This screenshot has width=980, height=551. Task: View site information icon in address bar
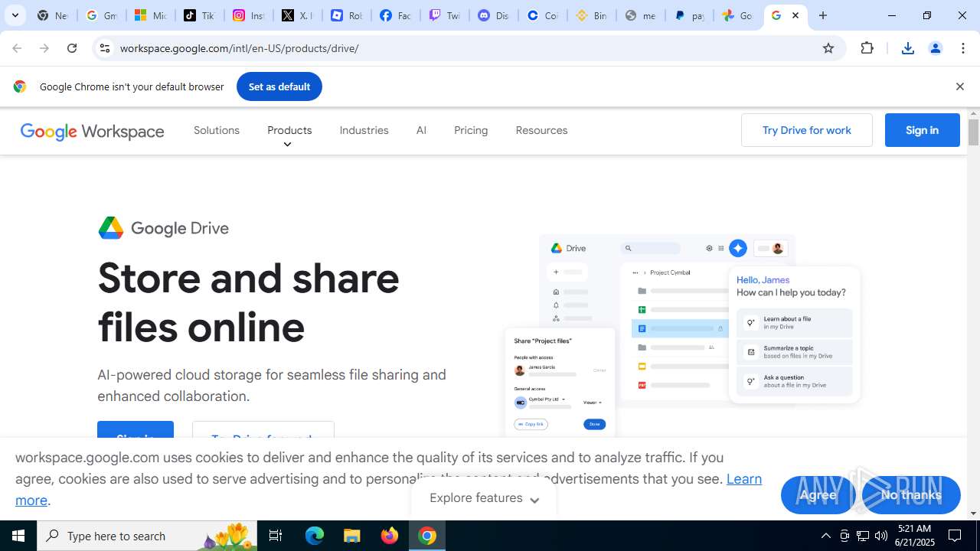105,48
